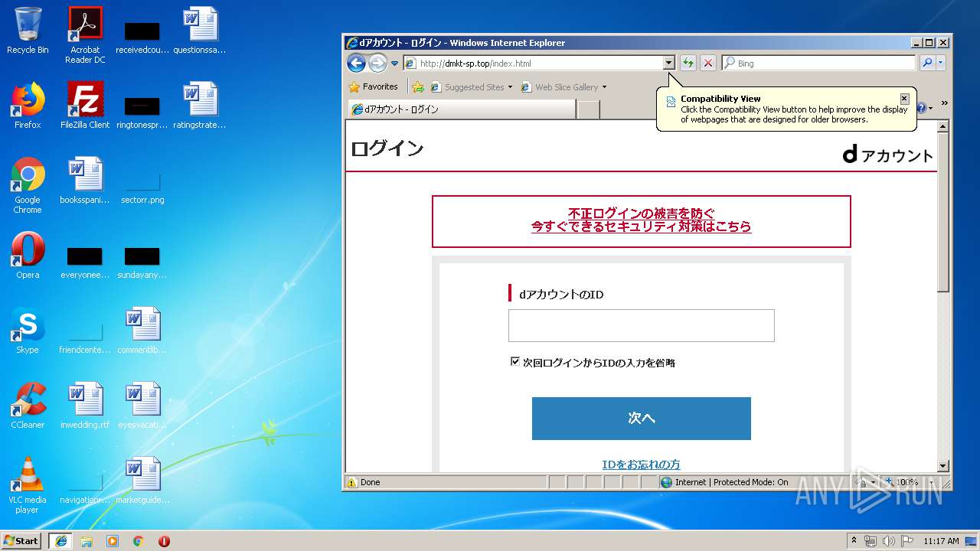Click the IE Back navigation button
Image resolution: width=980 pixels, height=551 pixels.
[357, 63]
